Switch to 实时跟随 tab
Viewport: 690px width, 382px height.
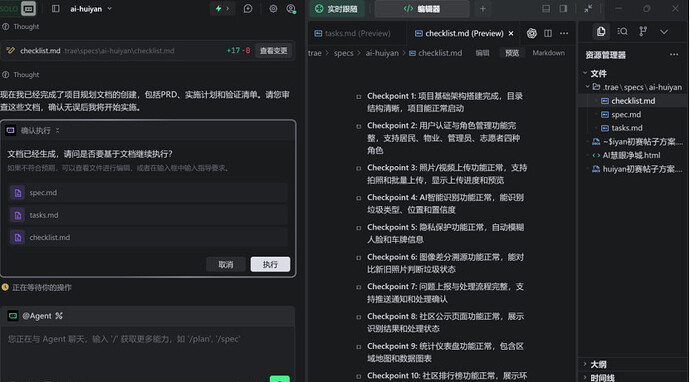click(x=337, y=9)
